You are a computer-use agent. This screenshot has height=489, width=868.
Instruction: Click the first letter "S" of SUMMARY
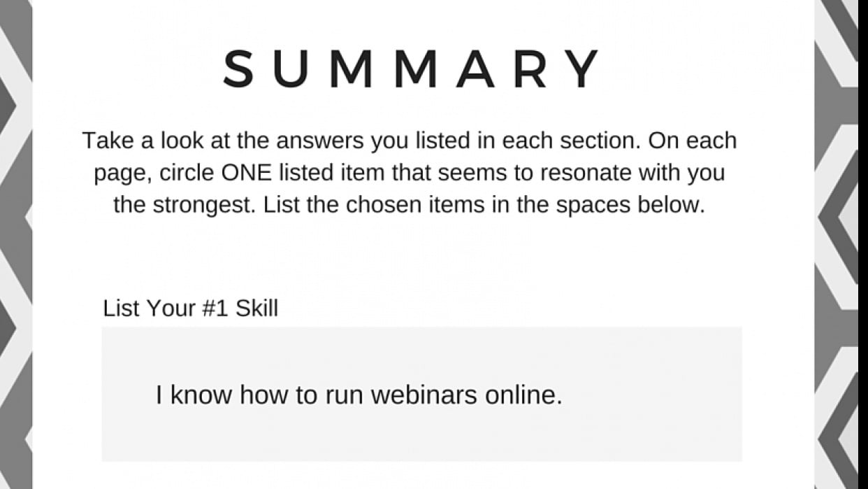pyautogui.click(x=238, y=69)
